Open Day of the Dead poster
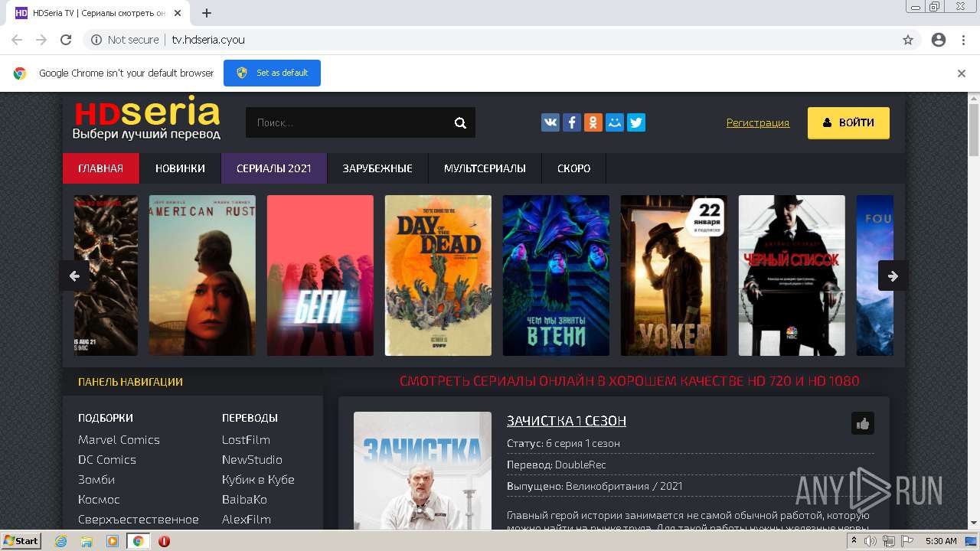The height and width of the screenshot is (551, 980). tap(438, 275)
